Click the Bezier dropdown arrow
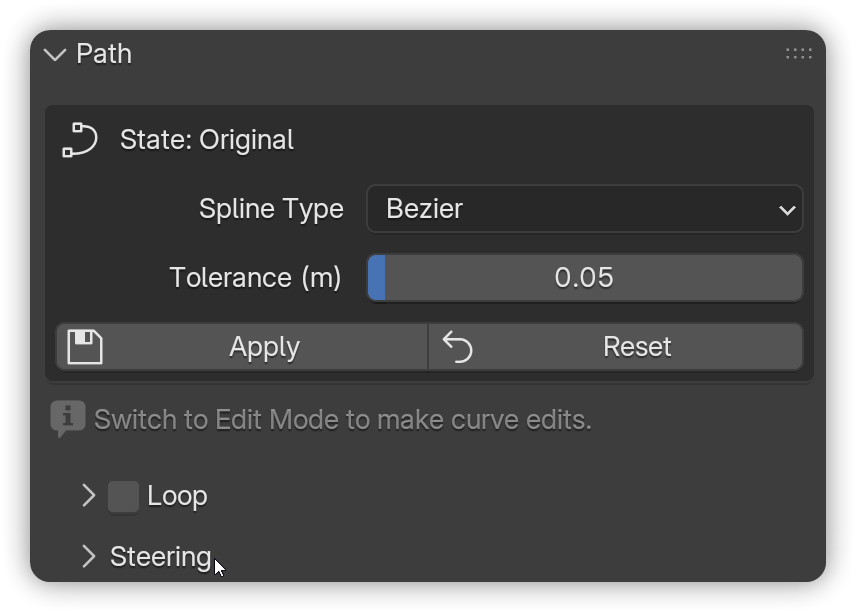Screen dimensions: 856x612 point(787,210)
